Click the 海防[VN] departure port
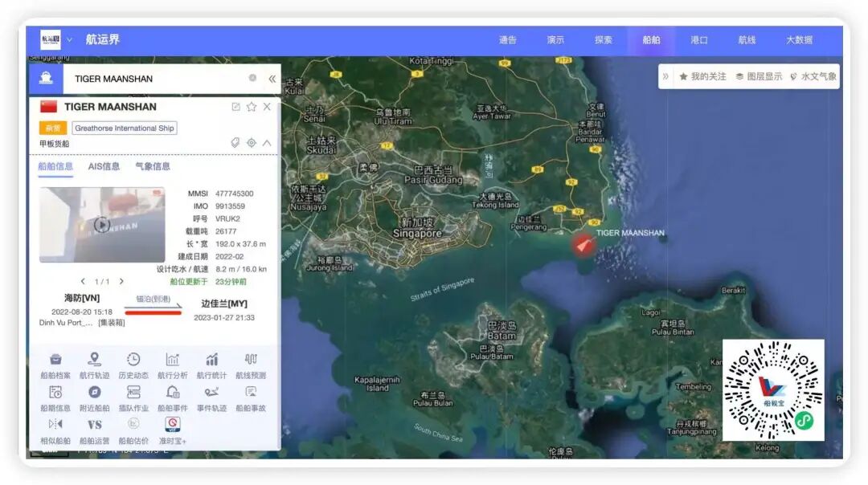The width and height of the screenshot is (868, 485). point(82,298)
